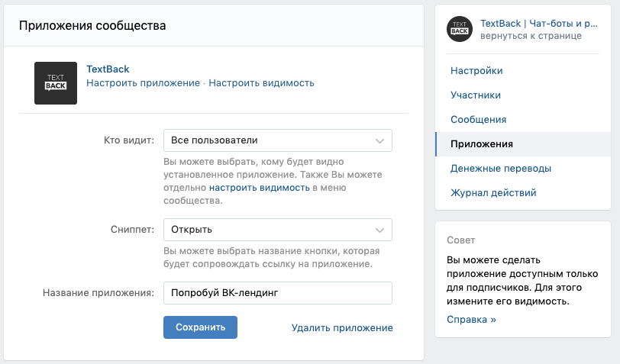Screen dimensions: 620x364
Task: Open the TextBack | Чат-боты community title
Action: tap(539, 24)
